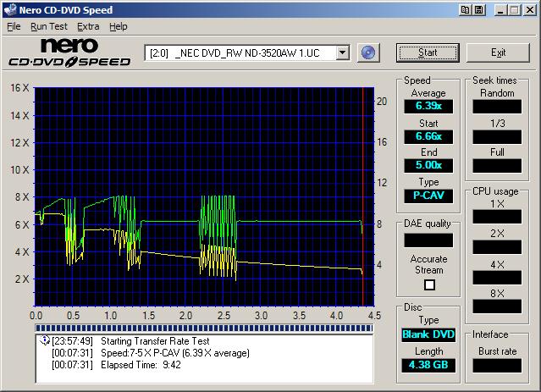Click the 4.38 GB disc length value
The width and height of the screenshot is (541, 392).
428,365
